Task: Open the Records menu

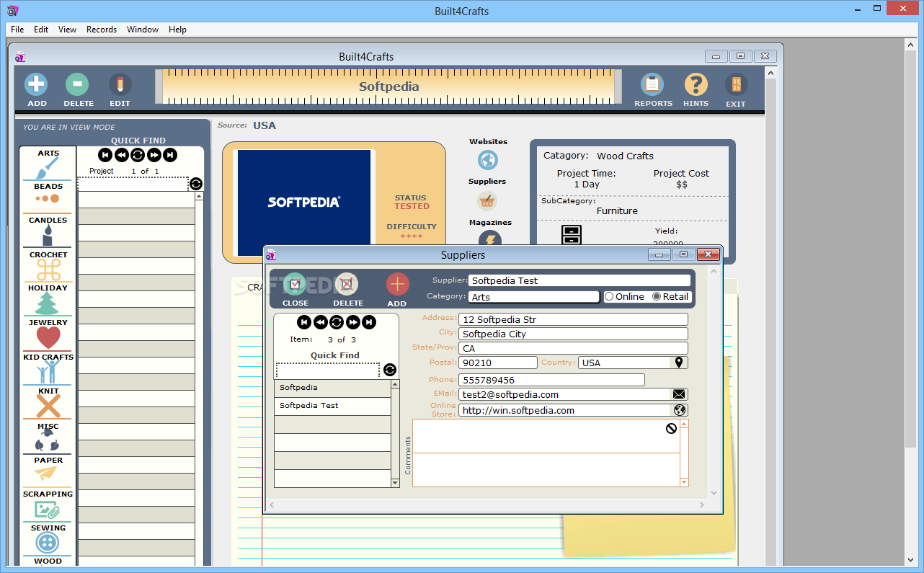Action: coord(102,30)
